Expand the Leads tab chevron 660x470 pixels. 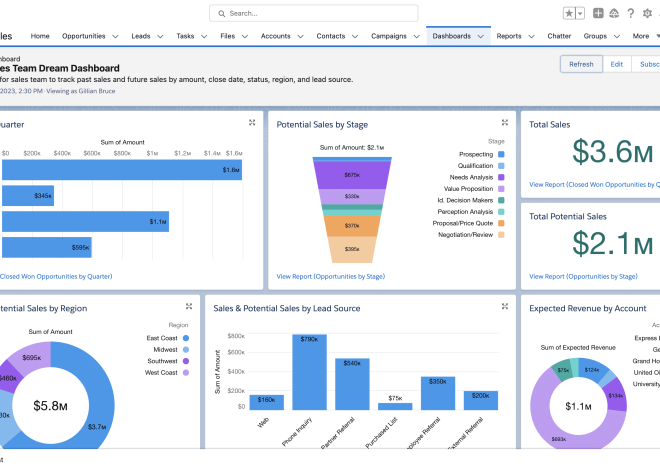(160, 37)
